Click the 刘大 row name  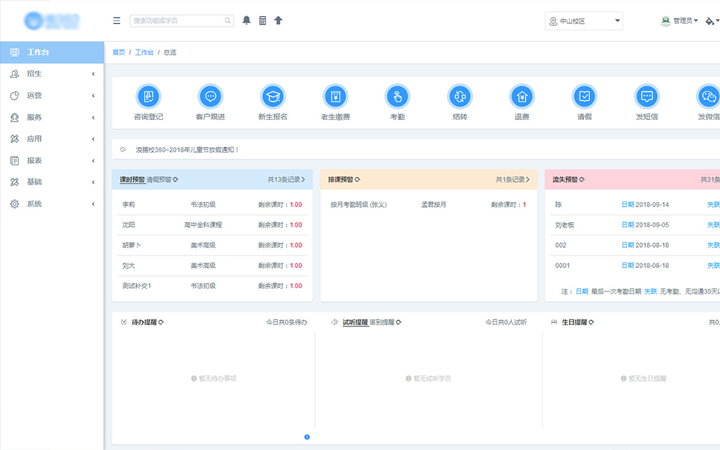pos(129,265)
